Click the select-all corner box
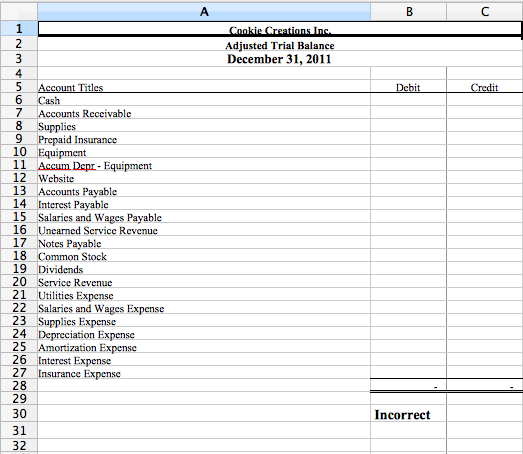 (x=19, y=12)
